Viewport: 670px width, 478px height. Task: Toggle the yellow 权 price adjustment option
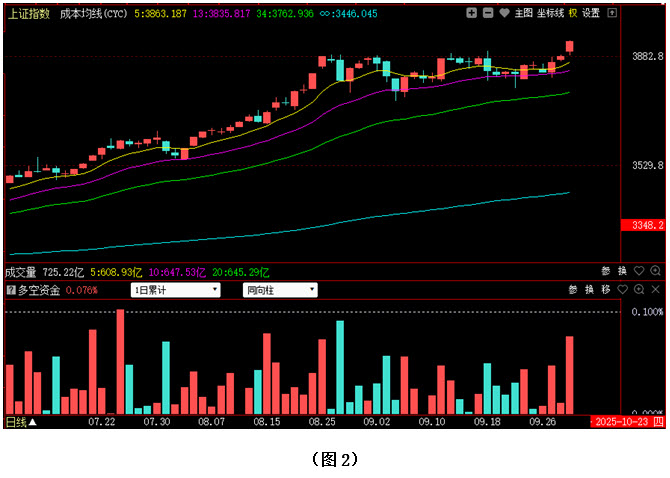tap(573, 14)
